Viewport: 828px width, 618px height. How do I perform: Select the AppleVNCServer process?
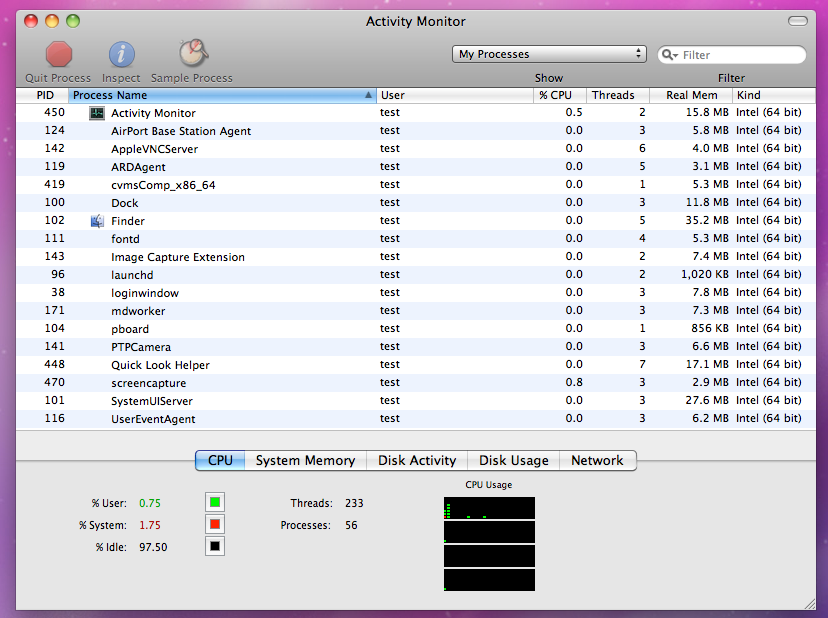point(416,149)
